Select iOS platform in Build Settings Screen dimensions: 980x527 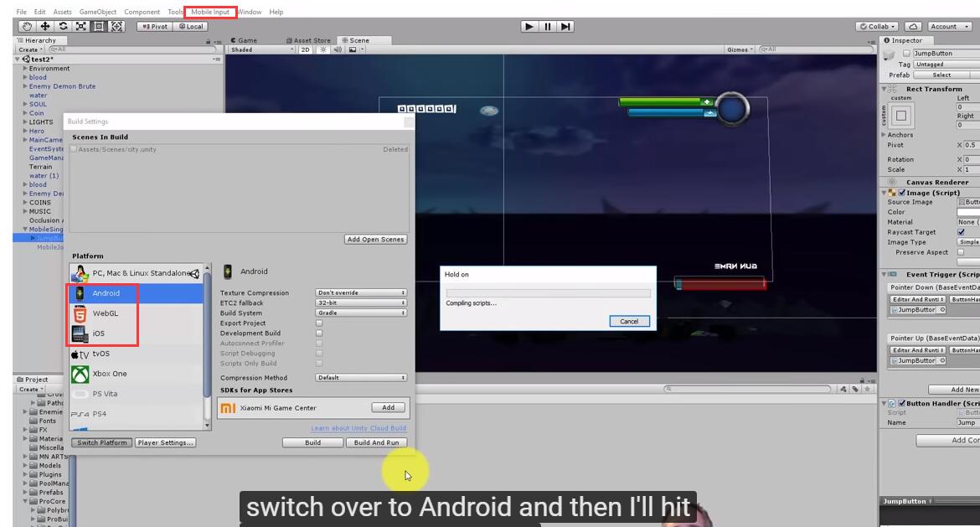coord(137,333)
